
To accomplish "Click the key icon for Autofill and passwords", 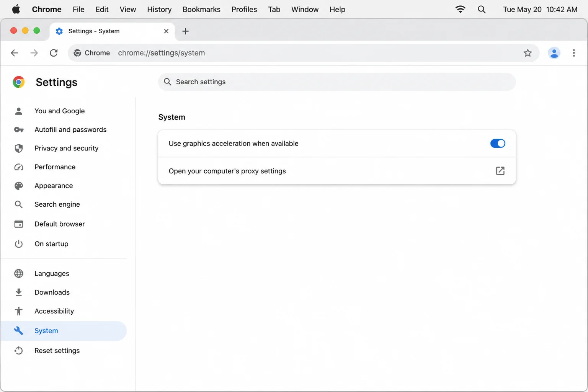I will pos(18,130).
